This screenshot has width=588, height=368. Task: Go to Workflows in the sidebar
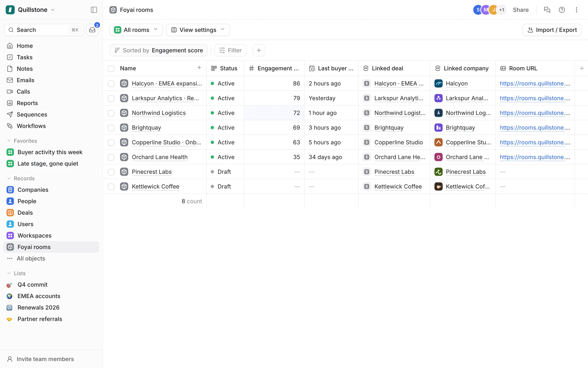[51, 126]
